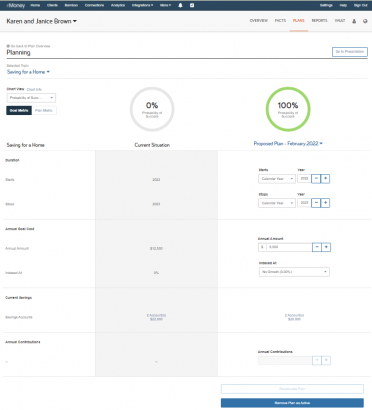Open the Starts Calendar Year dropdown

277,179
